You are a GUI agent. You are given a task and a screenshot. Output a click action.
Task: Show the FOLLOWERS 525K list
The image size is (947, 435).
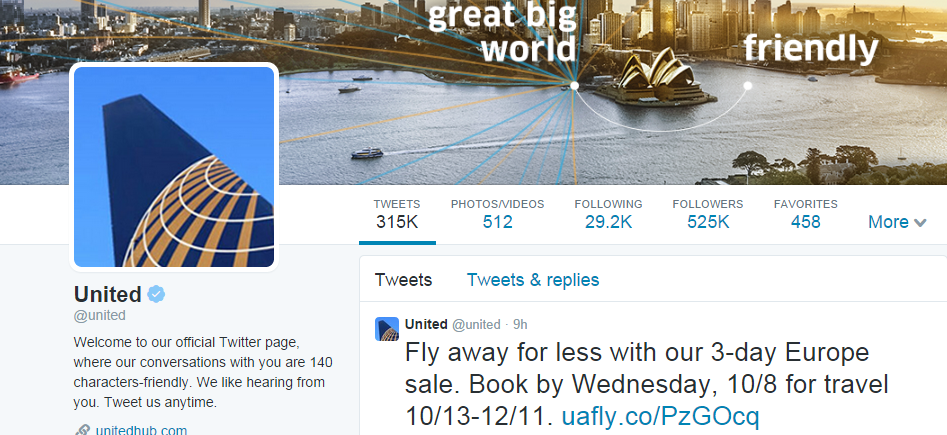pos(708,214)
